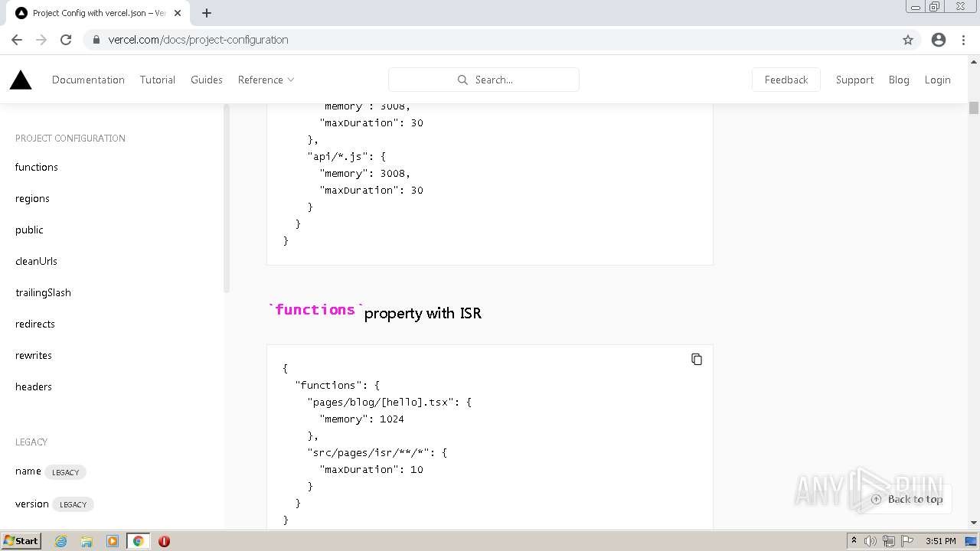Viewport: 980px width, 551px height.
Task: Open File Explorer from taskbar
Action: (87, 541)
